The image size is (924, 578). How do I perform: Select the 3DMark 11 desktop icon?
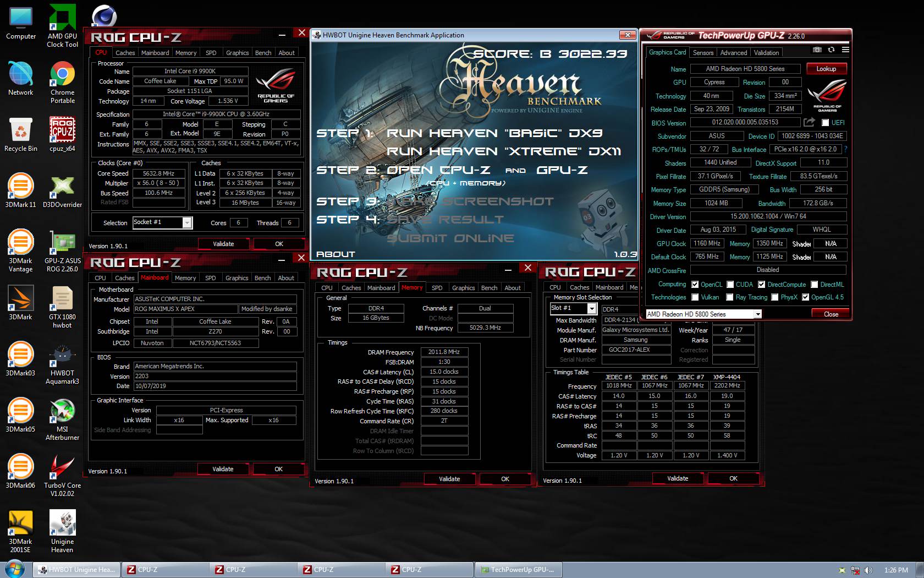coord(21,191)
